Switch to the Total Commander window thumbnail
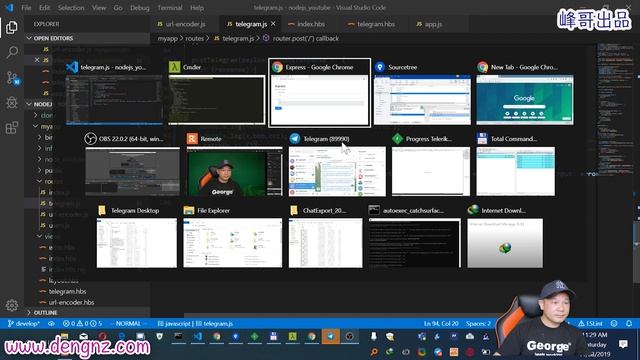Viewport: 640px width, 360px height. [x=516, y=164]
